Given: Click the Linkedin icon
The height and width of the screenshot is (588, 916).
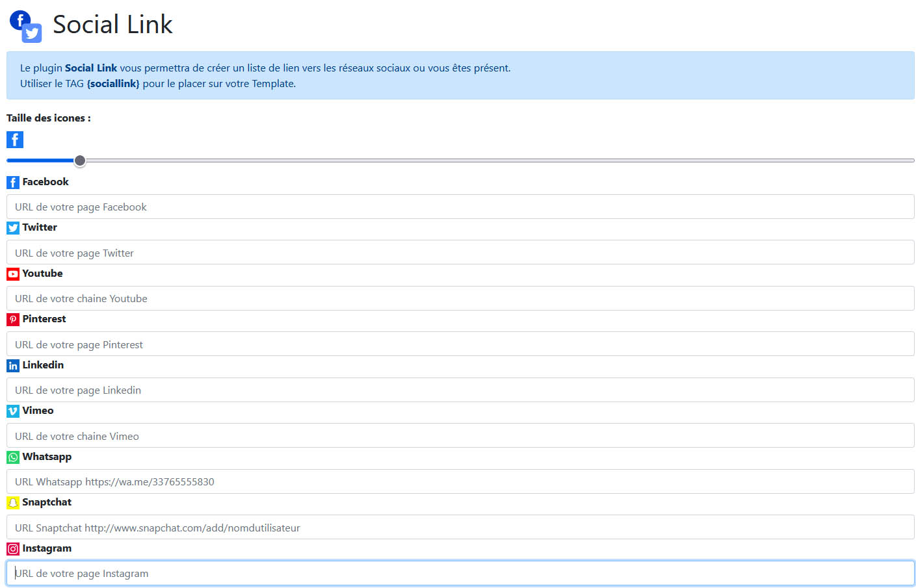Looking at the screenshot, I should coord(13,366).
